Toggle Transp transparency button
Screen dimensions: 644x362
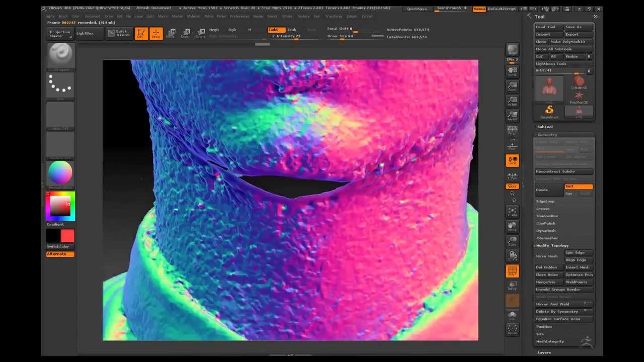[x=512, y=286]
